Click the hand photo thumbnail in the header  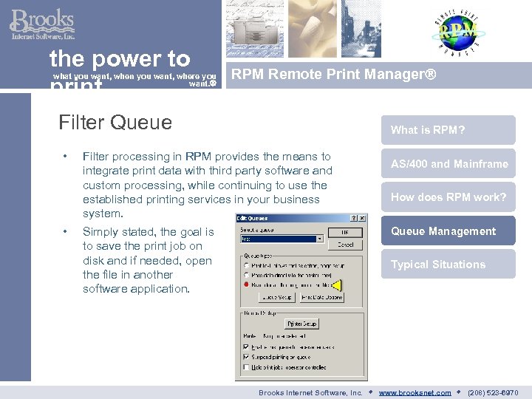pyautogui.click(x=313, y=29)
